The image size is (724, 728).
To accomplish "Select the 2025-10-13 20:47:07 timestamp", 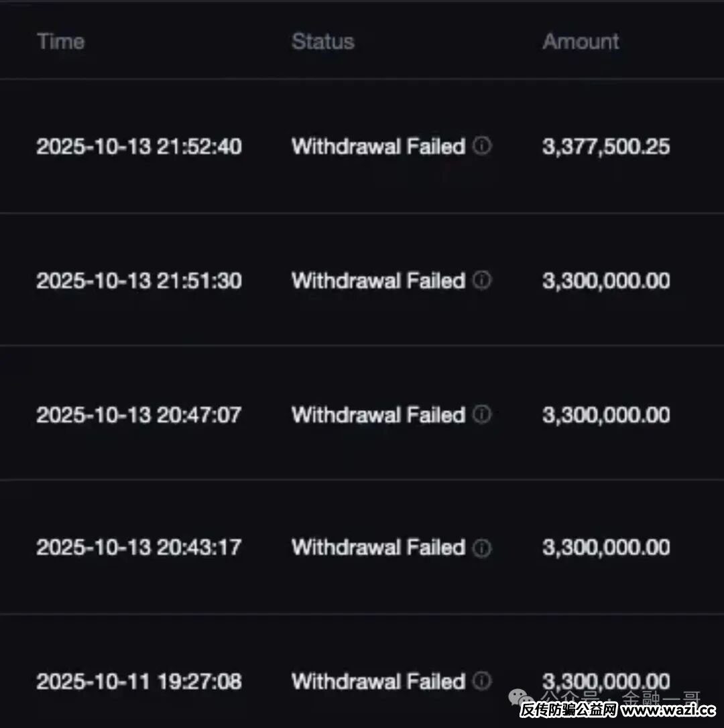I will pyautogui.click(x=139, y=415).
